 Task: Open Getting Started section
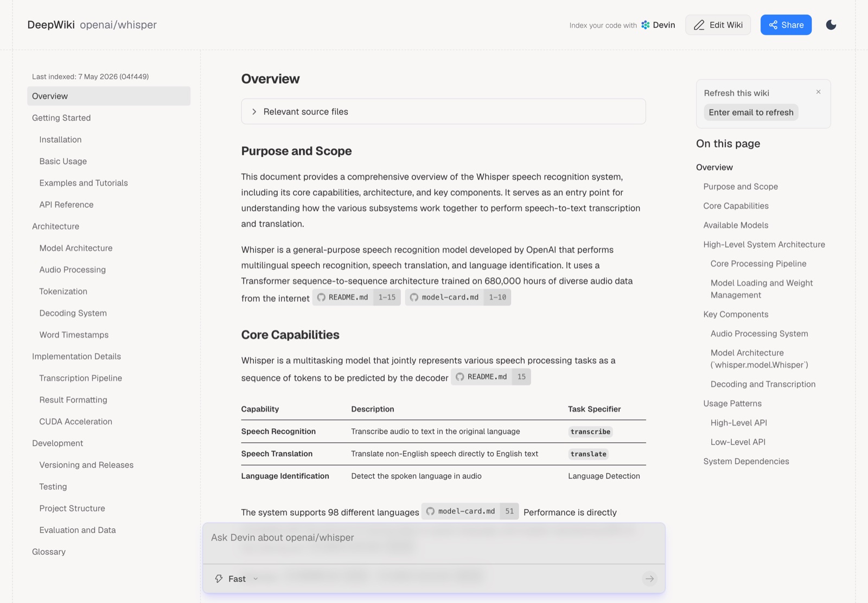(x=61, y=118)
